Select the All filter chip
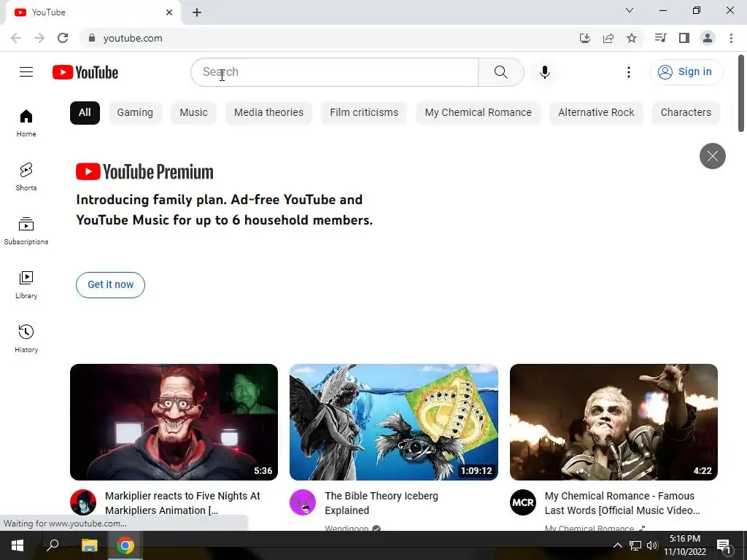The height and width of the screenshot is (560, 747). (85, 113)
